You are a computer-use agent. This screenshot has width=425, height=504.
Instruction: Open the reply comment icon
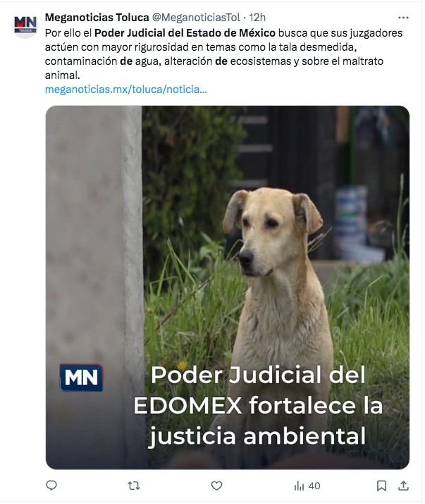[51, 486]
